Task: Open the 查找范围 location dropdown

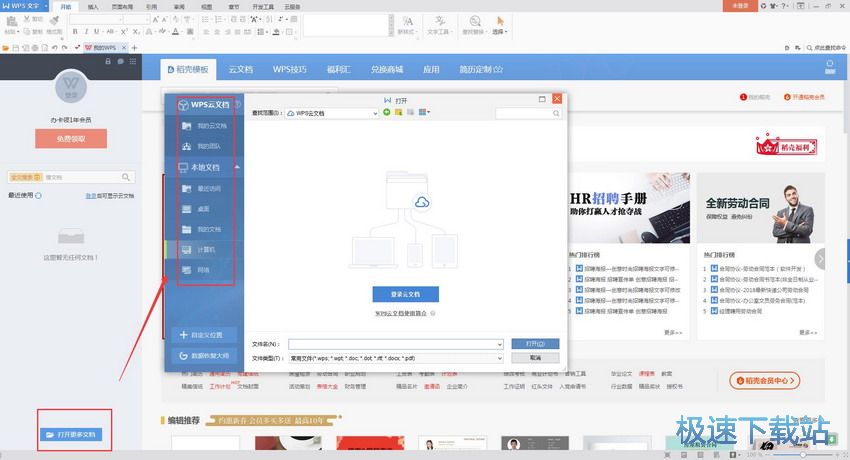Action: pos(332,113)
